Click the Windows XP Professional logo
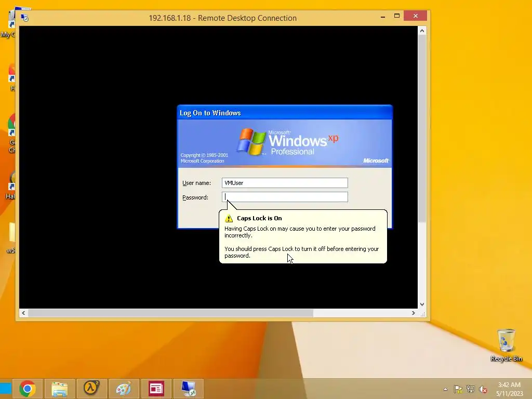Screen dimensions: 532x399 click(287, 142)
